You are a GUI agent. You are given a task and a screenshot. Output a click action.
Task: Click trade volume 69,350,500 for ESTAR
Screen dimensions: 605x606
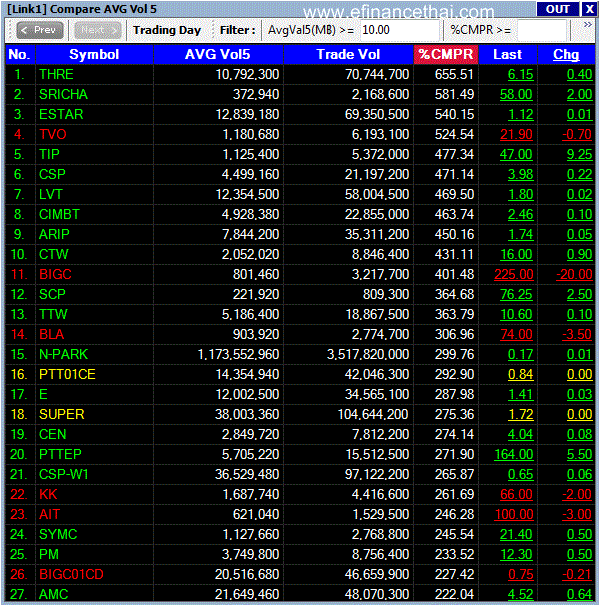(x=377, y=114)
